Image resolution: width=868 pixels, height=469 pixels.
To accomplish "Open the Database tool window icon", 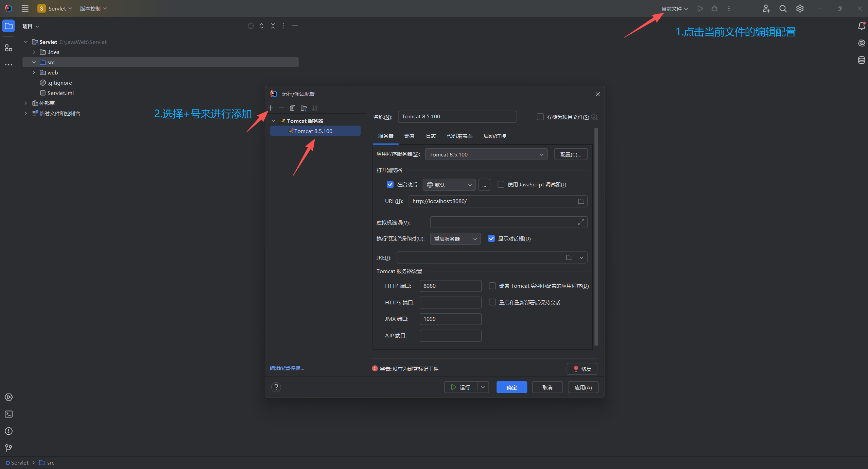I will 862,60.
